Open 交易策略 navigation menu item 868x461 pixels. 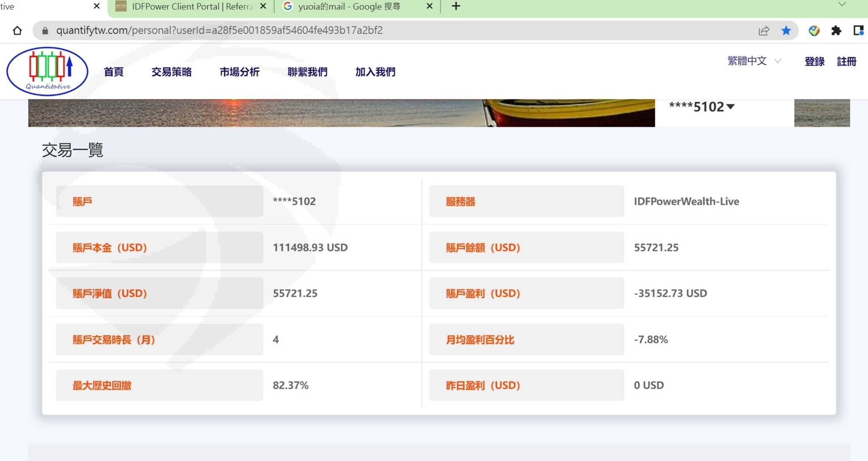click(172, 72)
